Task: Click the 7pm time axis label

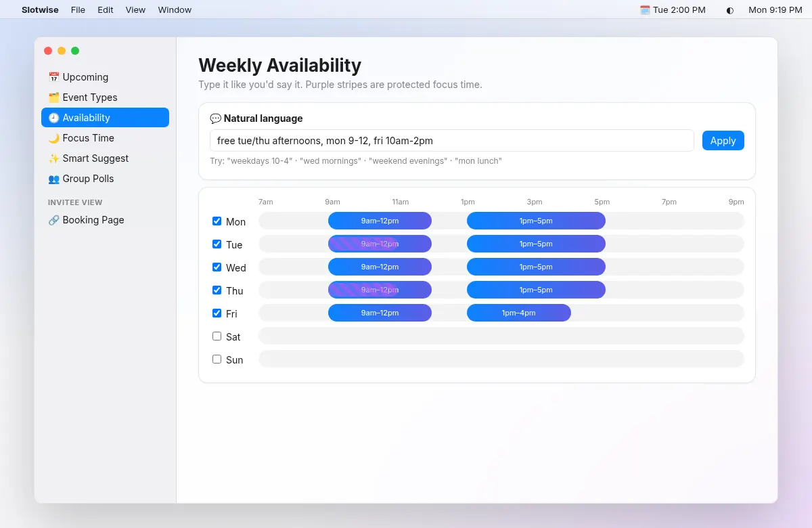Action: [669, 202]
